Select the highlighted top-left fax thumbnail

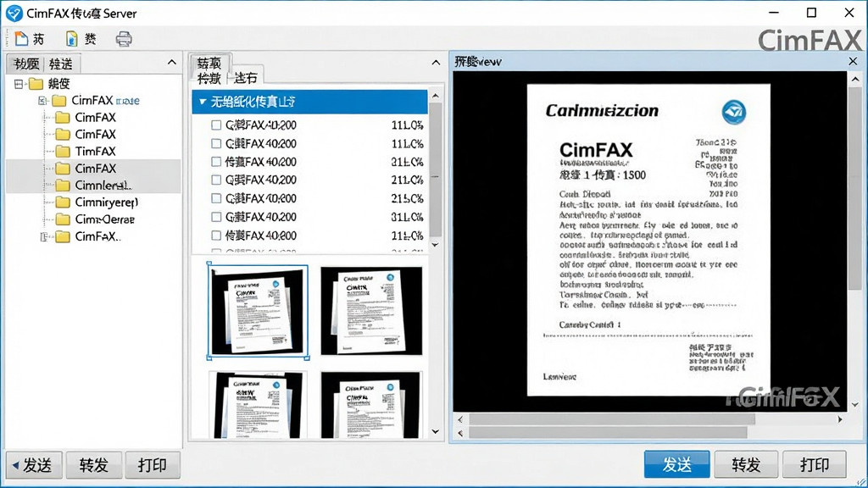tap(258, 310)
